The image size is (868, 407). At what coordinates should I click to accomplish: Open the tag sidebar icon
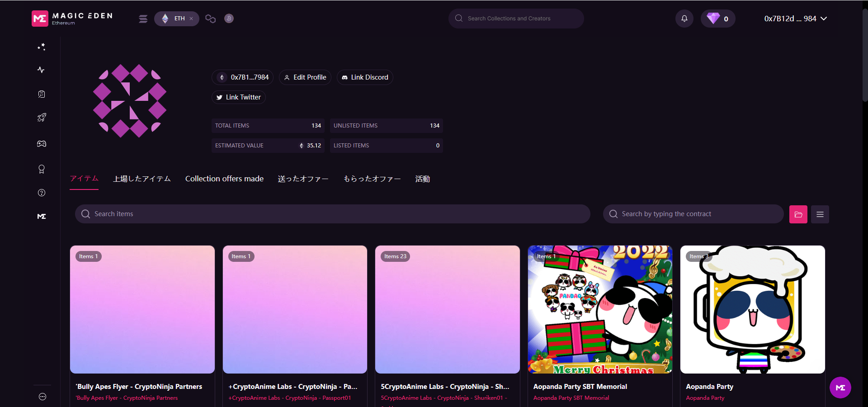click(42, 94)
